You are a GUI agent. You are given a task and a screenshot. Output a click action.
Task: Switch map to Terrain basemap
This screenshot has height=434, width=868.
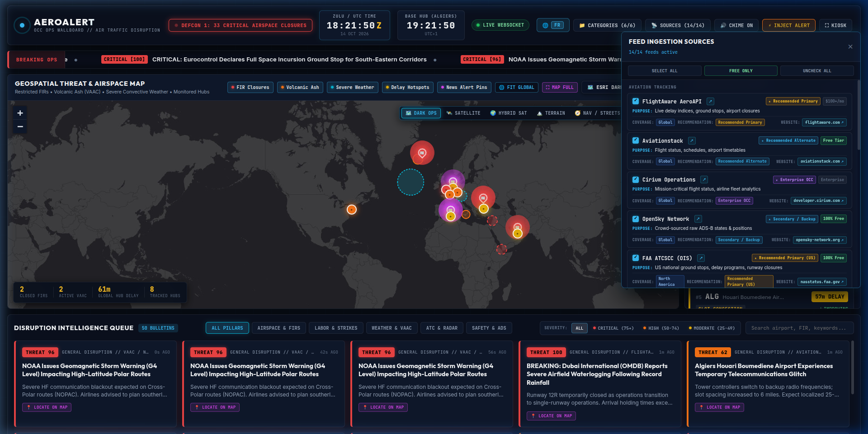(x=551, y=113)
